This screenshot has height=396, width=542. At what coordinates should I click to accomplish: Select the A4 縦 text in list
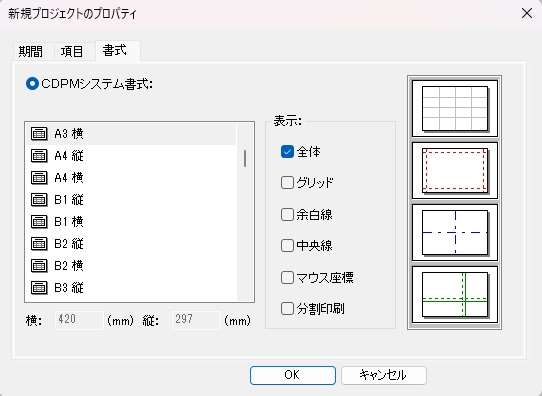point(69,155)
